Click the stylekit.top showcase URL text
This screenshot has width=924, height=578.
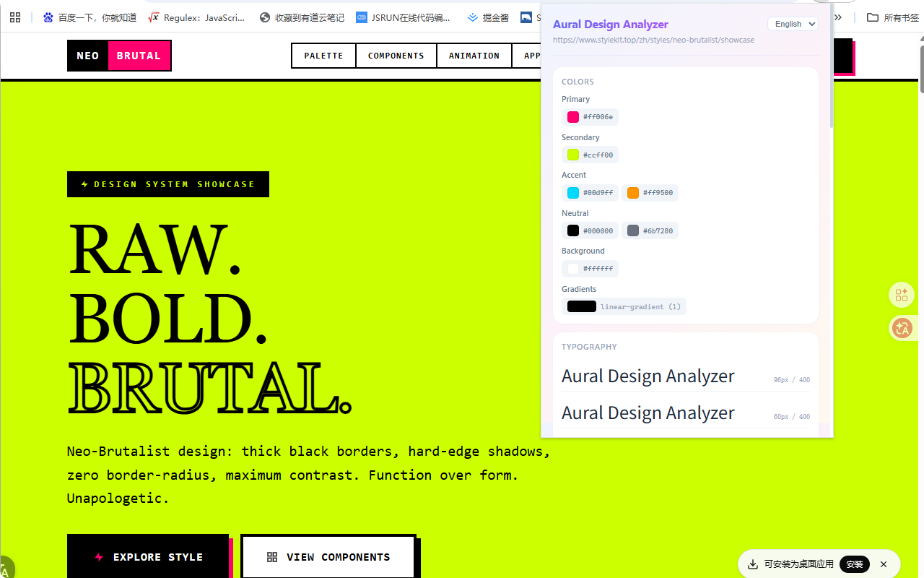[x=654, y=40]
